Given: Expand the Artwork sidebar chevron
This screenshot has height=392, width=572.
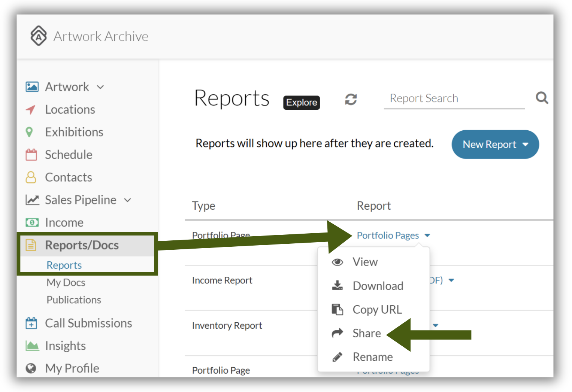Looking at the screenshot, I should pyautogui.click(x=100, y=87).
